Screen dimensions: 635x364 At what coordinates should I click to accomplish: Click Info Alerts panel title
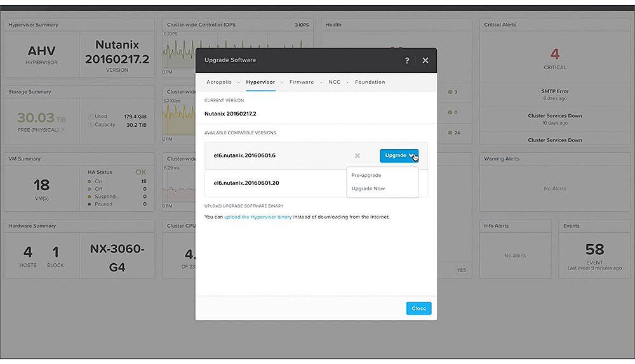[x=497, y=226]
